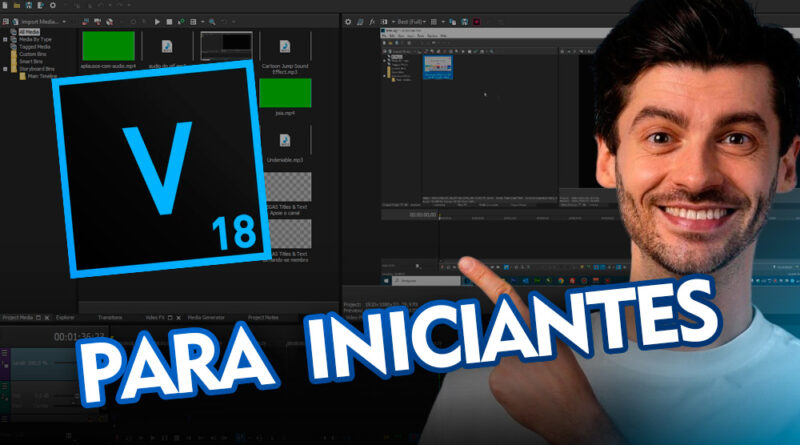Switch to the Project Notes tab

pyautogui.click(x=263, y=317)
